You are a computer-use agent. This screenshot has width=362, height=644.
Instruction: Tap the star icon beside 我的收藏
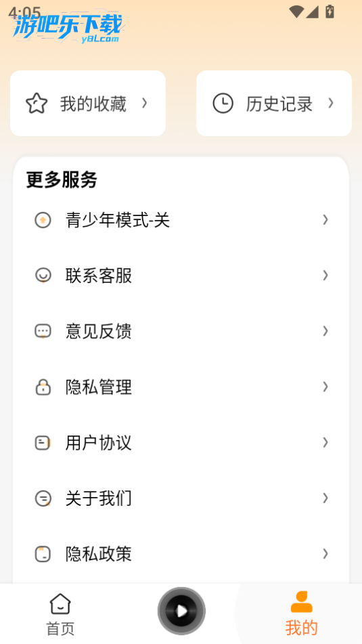[37, 103]
